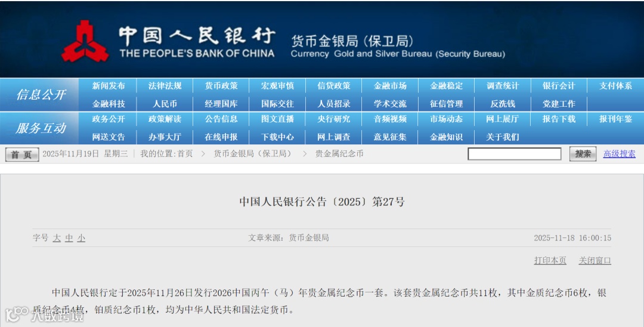Open 金融稳定 menu item

pyautogui.click(x=447, y=86)
